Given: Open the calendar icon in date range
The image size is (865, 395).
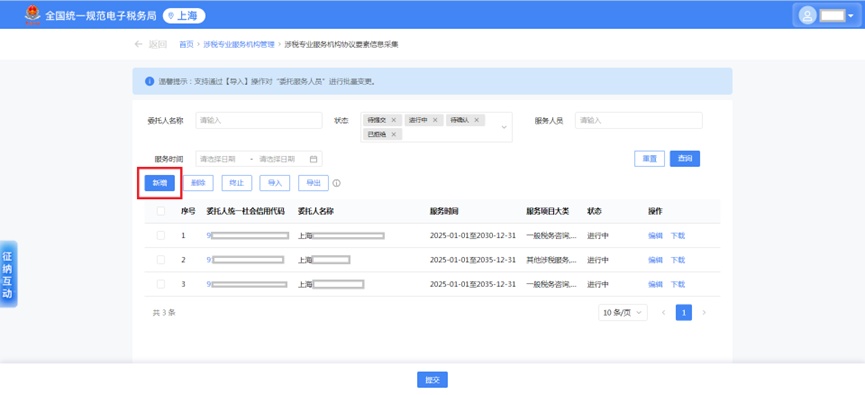Looking at the screenshot, I should click(313, 159).
